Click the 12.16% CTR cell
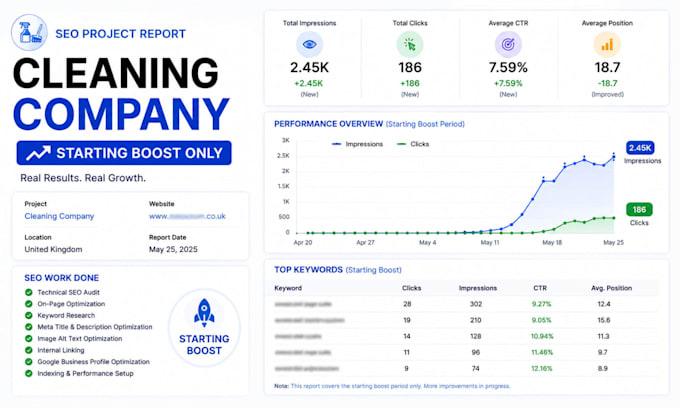 (x=542, y=368)
